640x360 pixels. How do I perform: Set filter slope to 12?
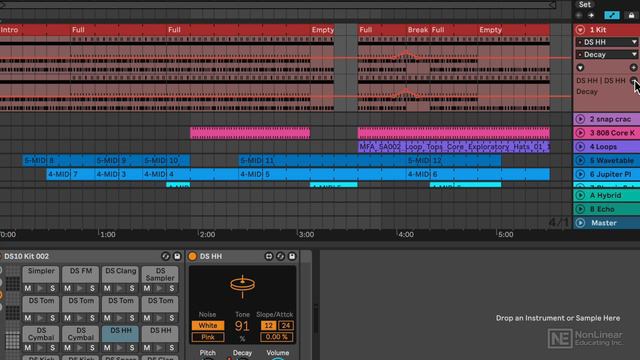click(x=268, y=326)
